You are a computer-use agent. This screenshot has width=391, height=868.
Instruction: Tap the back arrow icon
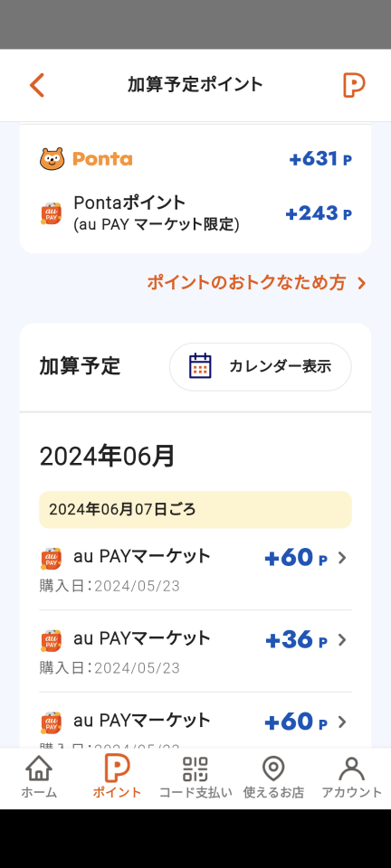point(36,85)
